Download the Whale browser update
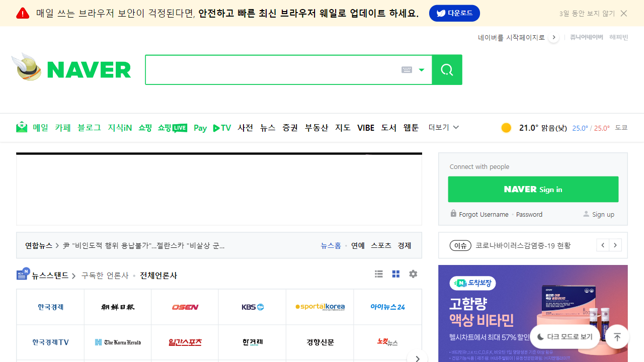The height and width of the screenshot is (362, 644). point(454,13)
